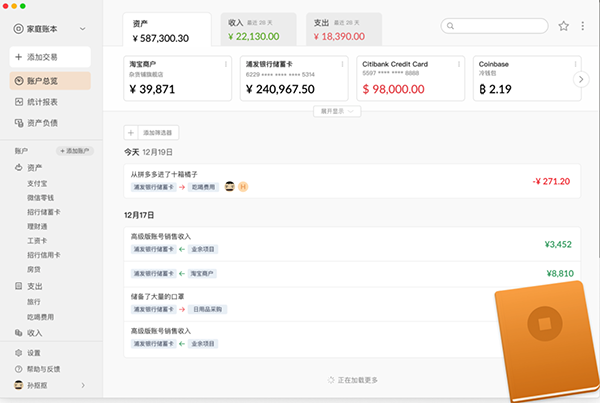600x403 pixels.
Task: Click the +添加账户 button
Action: click(75, 151)
